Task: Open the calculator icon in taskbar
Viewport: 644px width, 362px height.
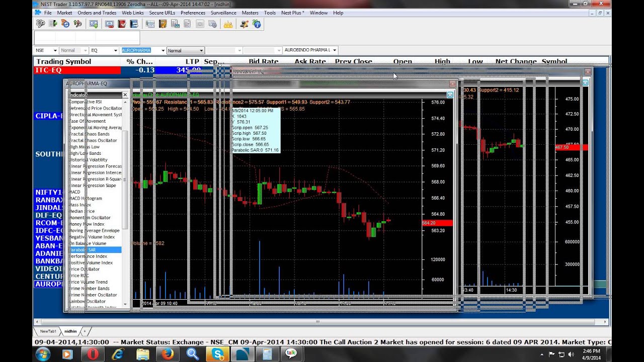Action: pos(267,354)
